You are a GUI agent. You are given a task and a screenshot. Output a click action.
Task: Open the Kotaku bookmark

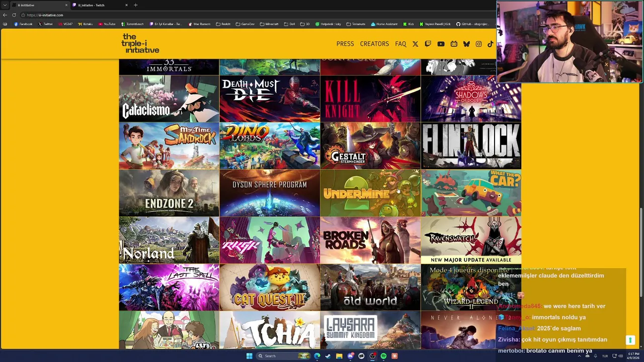(86, 24)
